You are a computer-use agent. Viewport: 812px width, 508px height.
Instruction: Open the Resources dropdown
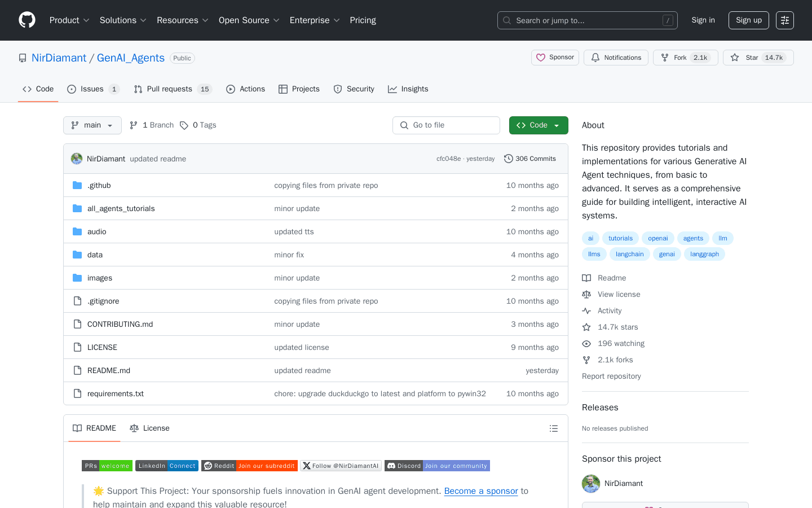click(183, 20)
